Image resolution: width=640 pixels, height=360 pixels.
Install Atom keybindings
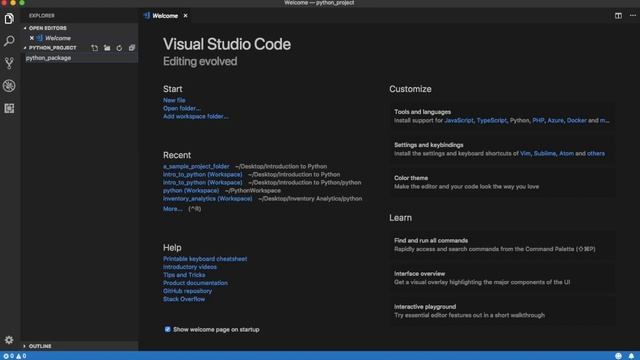tap(566, 153)
